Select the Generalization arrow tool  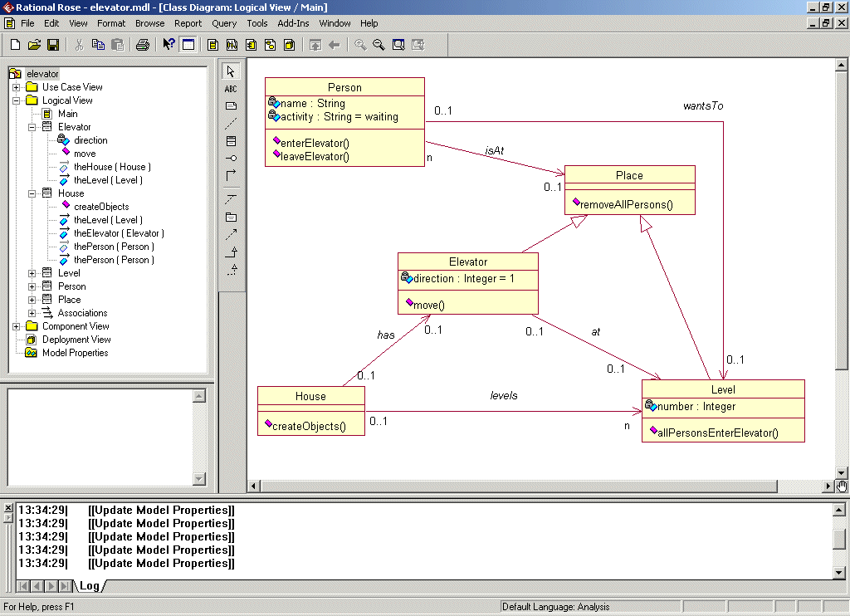coord(231,252)
